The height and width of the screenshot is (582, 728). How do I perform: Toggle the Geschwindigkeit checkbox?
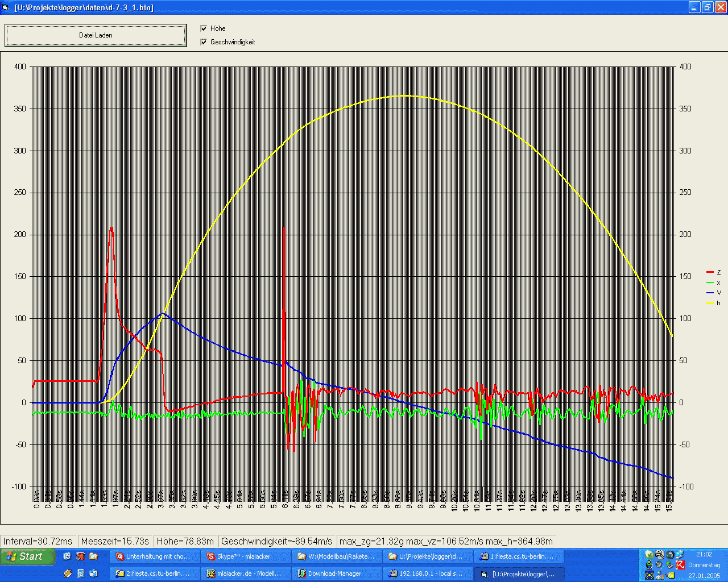coord(204,42)
